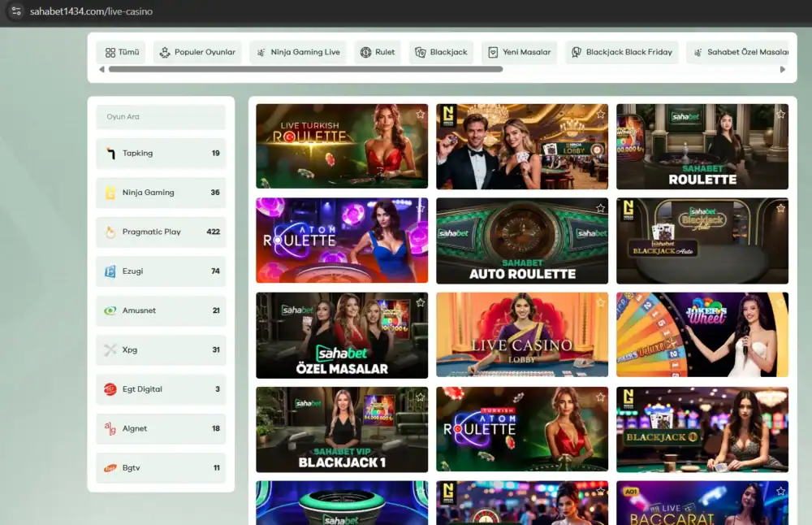The height and width of the screenshot is (525, 812).
Task: Open the Yeni Masalar section
Action: (x=520, y=52)
